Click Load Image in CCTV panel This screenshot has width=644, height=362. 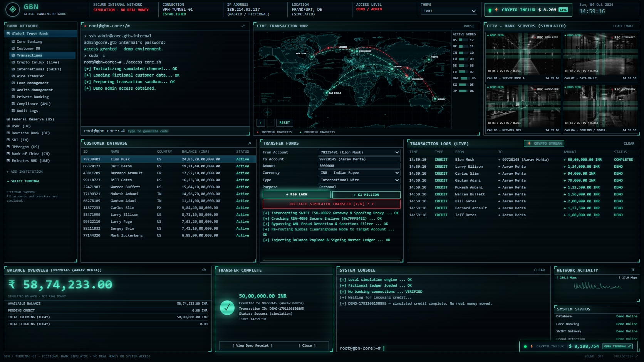click(x=624, y=26)
